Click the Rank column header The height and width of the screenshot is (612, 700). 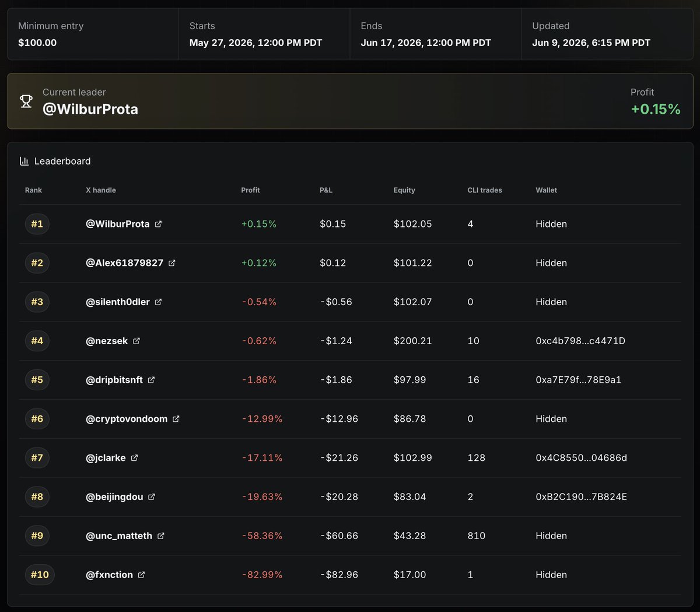click(33, 190)
